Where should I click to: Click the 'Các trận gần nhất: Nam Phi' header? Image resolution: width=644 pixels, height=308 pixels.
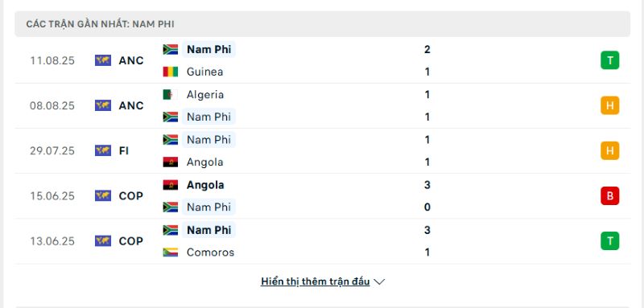click(x=322, y=24)
